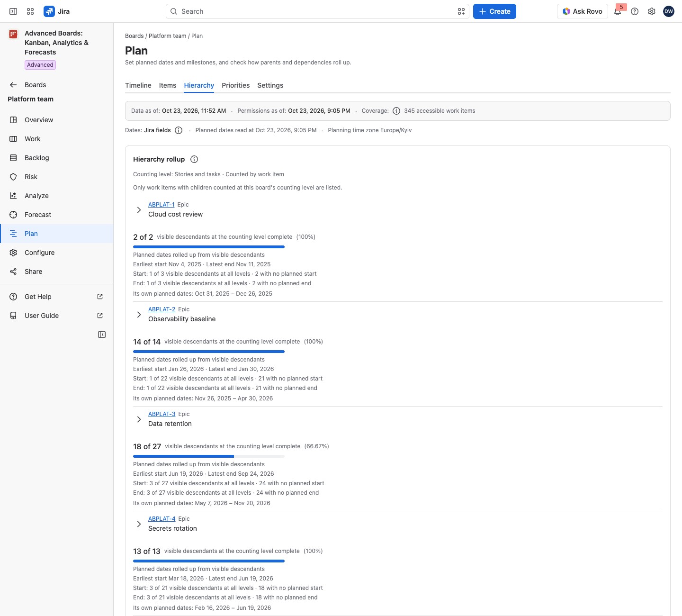The height and width of the screenshot is (616, 682).
Task: Open the ABPLAT-1 issue link
Action: 161,205
